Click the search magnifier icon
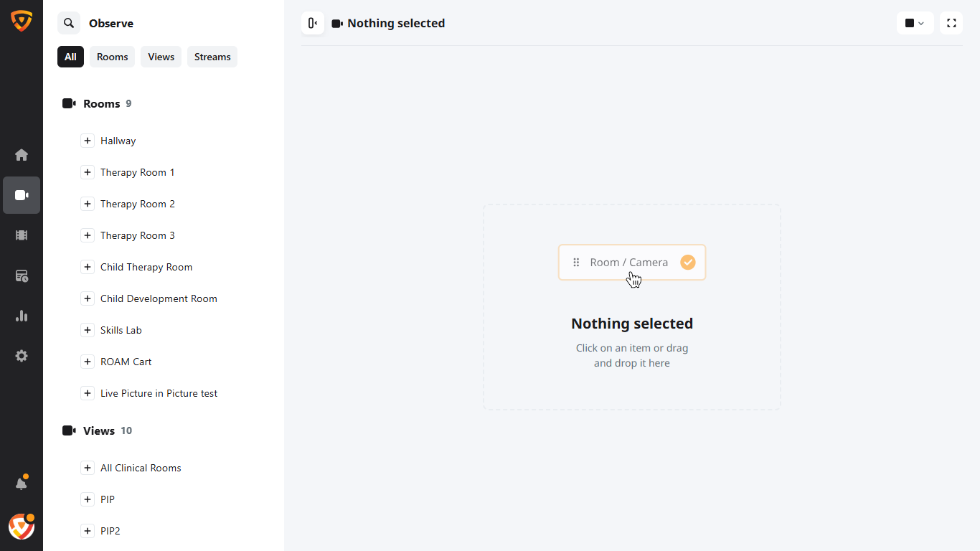Screen dimensions: 980x551 [69, 23]
